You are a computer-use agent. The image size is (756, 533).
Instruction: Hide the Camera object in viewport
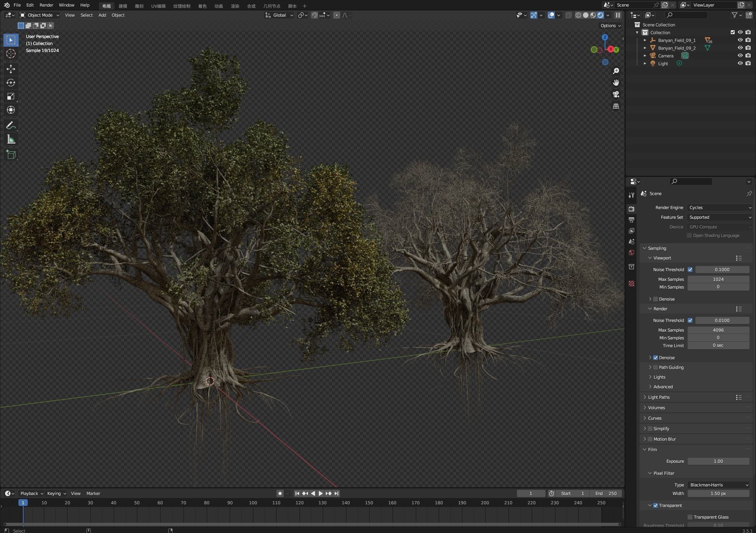click(x=740, y=56)
